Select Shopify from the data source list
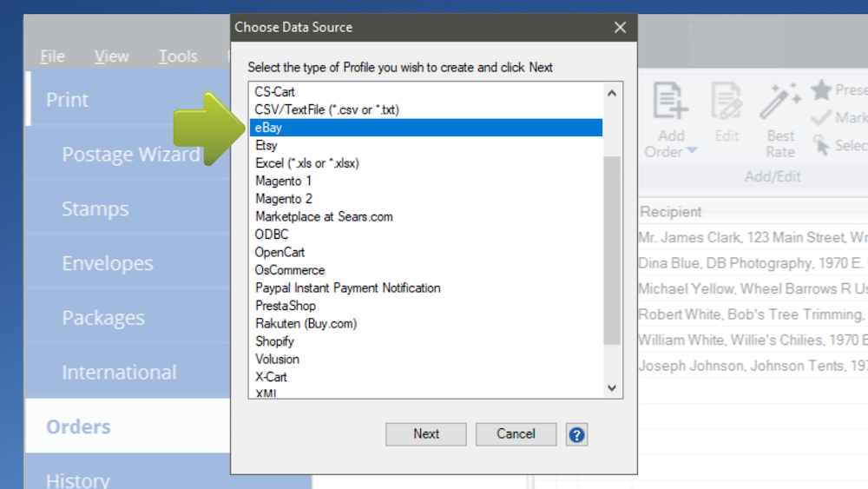Viewport: 868px width, 489px height. click(x=274, y=341)
